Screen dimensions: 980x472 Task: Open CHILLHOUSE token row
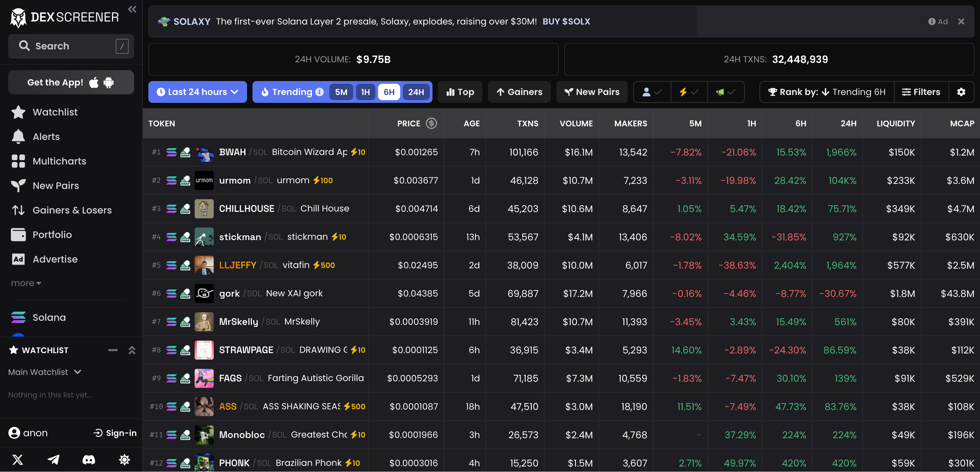561,209
